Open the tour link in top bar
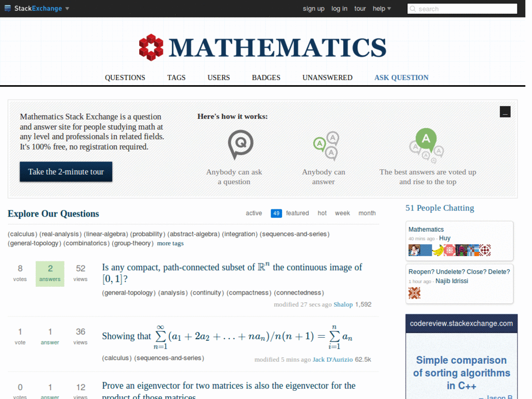 click(360, 8)
